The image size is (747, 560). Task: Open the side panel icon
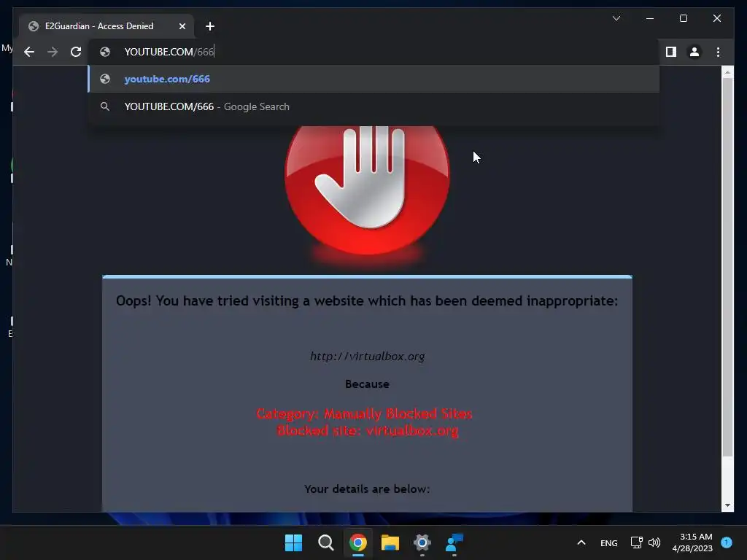point(671,52)
